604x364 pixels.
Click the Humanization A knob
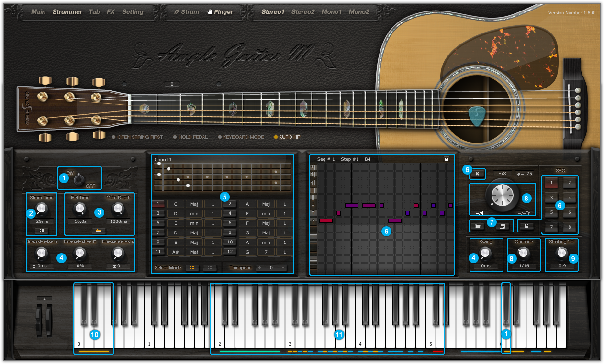click(x=42, y=253)
